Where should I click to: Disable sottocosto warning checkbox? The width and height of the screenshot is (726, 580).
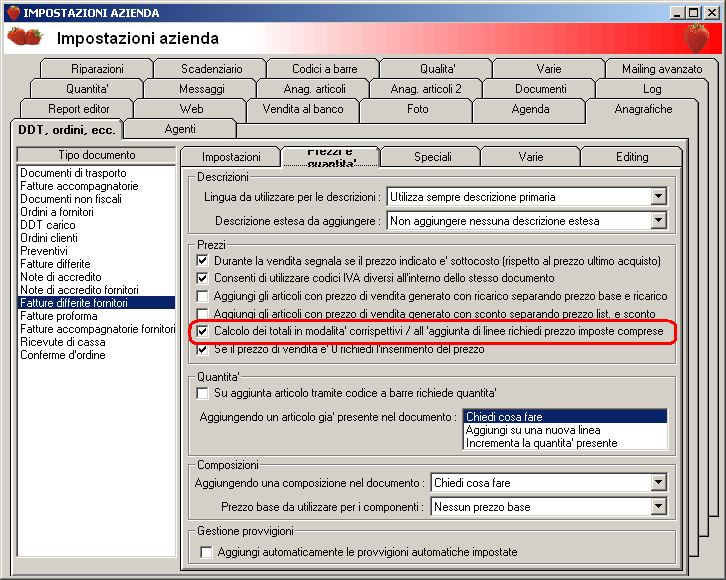coord(202,261)
